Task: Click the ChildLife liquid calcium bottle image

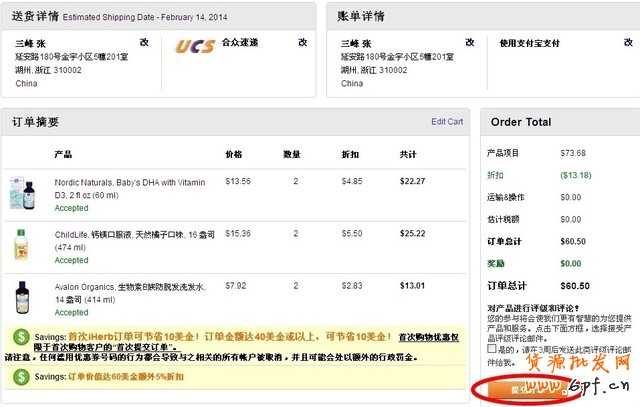Action: click(20, 245)
